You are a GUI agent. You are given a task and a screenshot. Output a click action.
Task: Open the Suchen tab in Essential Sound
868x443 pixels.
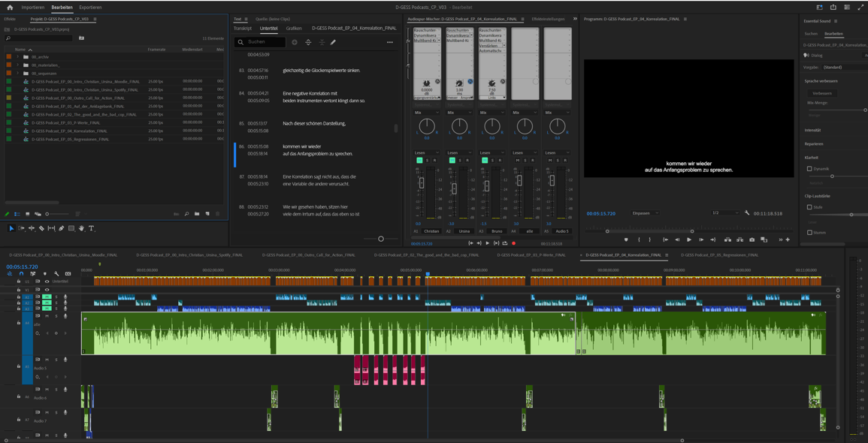(810, 34)
